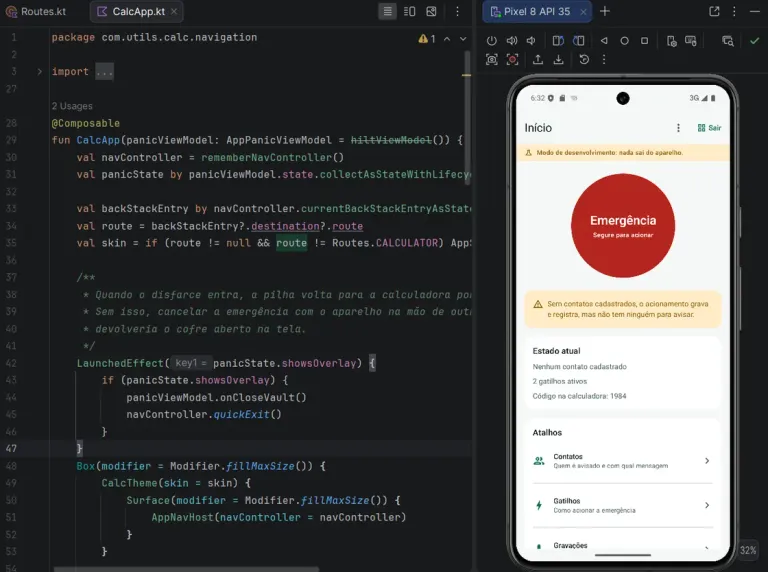
Task: Click the upload arrow icon in emulator toolbar
Action: coord(538,60)
